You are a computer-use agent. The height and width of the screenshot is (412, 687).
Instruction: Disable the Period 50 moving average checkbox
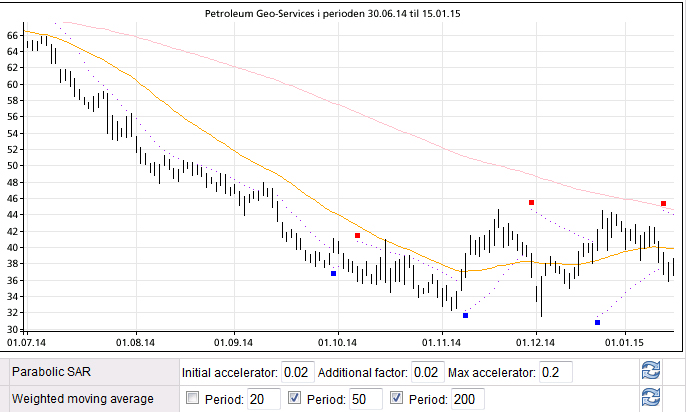point(294,399)
